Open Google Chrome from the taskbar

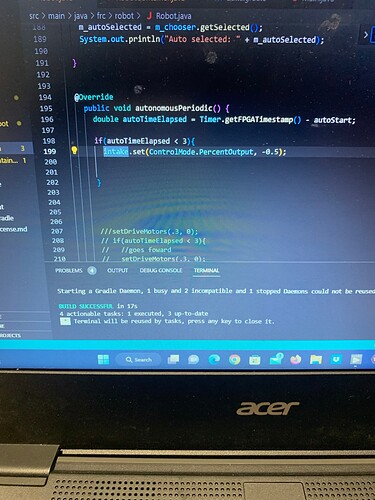pos(234,360)
